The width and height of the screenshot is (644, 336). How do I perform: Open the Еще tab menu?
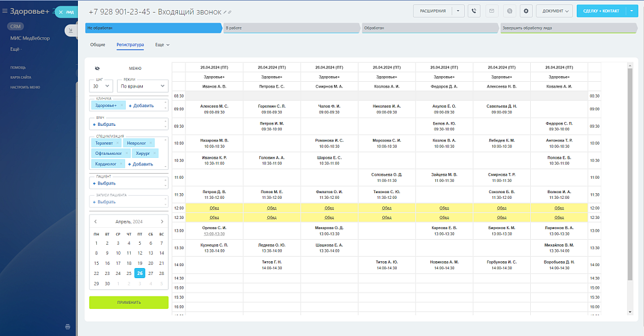click(162, 45)
